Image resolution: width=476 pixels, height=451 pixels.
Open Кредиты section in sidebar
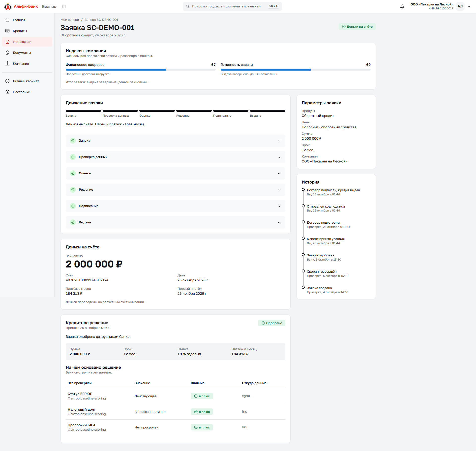[27, 31]
